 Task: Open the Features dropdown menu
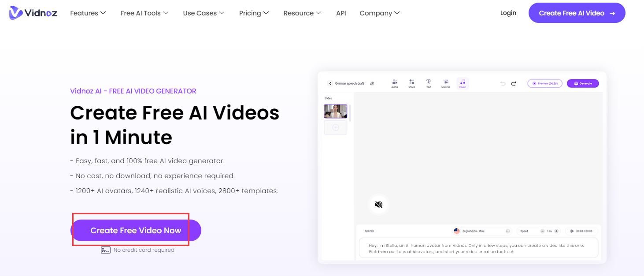pos(88,13)
